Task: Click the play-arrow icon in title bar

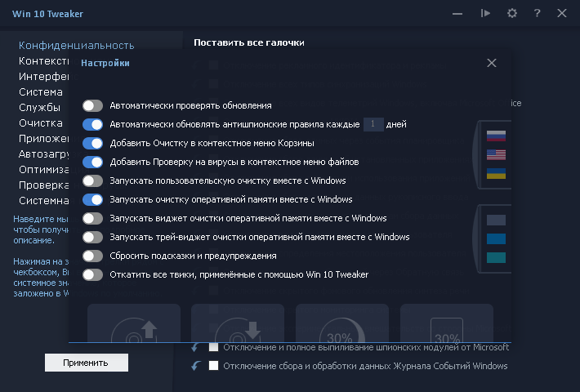Action: 485,13
